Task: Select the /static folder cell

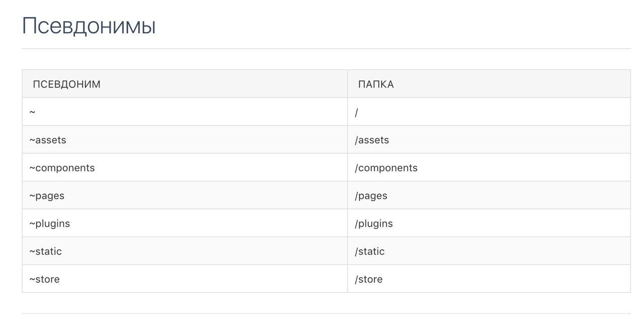Action: (x=489, y=251)
